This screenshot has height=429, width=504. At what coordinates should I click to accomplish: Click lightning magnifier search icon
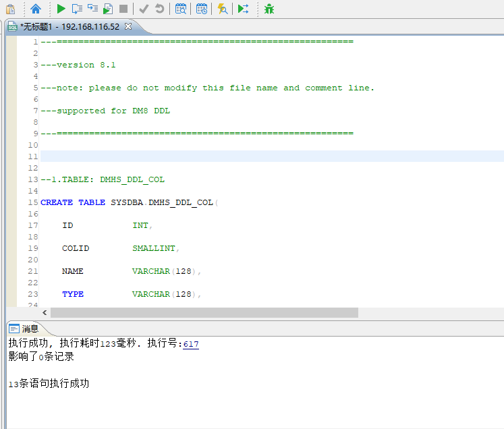point(223,9)
